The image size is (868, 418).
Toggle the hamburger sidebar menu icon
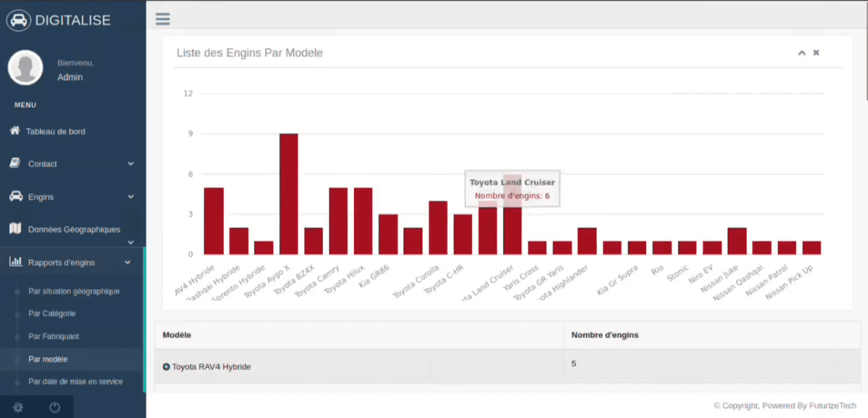[x=163, y=19]
